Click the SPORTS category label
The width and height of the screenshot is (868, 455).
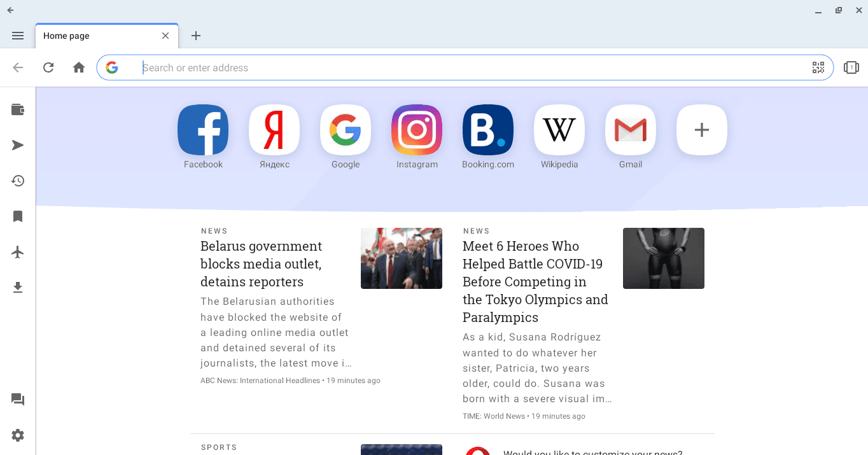(219, 447)
